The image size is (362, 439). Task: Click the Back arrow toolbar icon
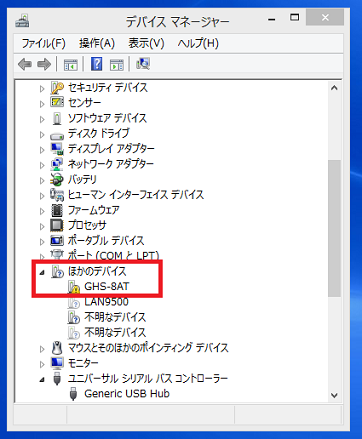[x=25, y=64]
